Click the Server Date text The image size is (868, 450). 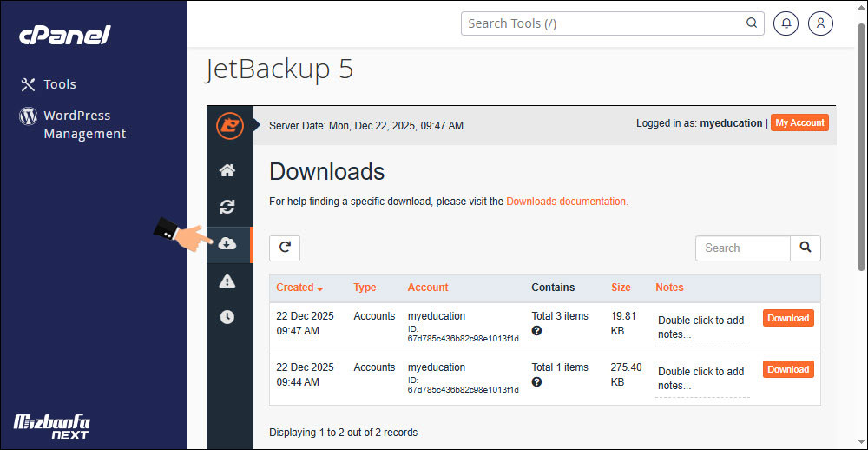(366, 126)
